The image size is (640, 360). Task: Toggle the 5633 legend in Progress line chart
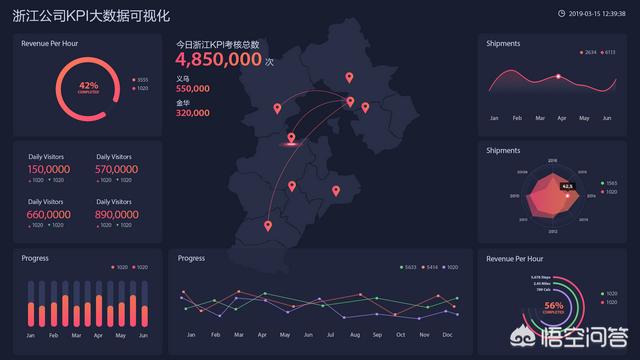pyautogui.click(x=408, y=267)
